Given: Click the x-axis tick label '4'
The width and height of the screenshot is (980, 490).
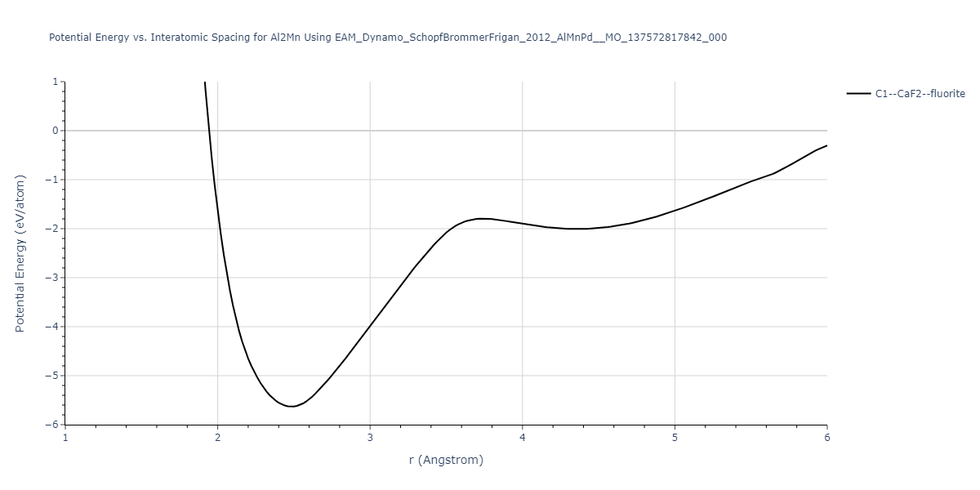Looking at the screenshot, I should pos(523,438).
